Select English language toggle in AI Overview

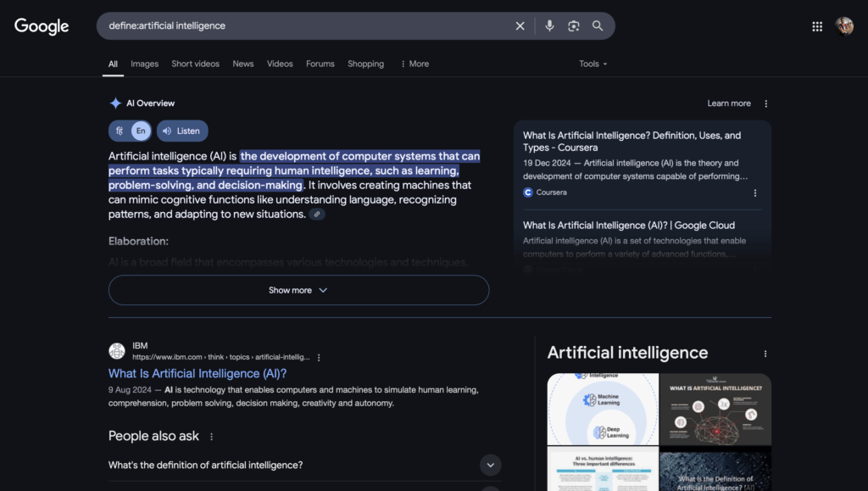pyautogui.click(x=141, y=131)
